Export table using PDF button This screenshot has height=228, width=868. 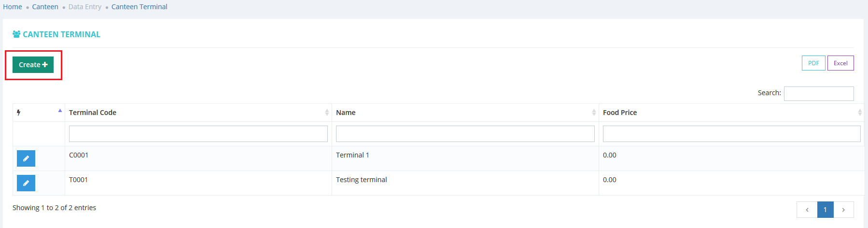coord(813,63)
